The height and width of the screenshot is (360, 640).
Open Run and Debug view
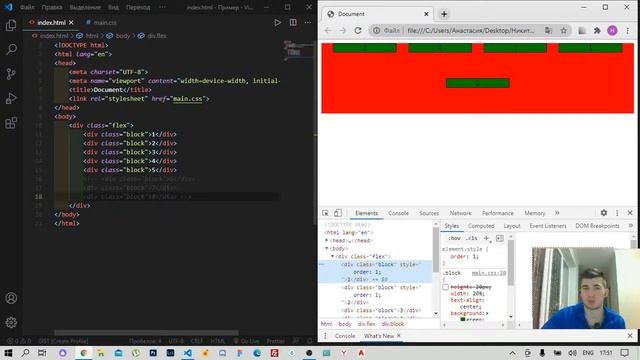pos(11,98)
